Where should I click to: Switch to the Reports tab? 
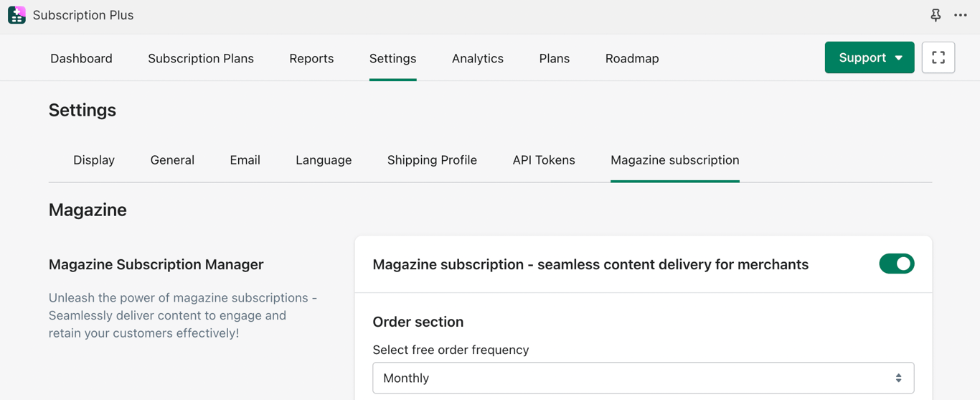pyautogui.click(x=311, y=58)
